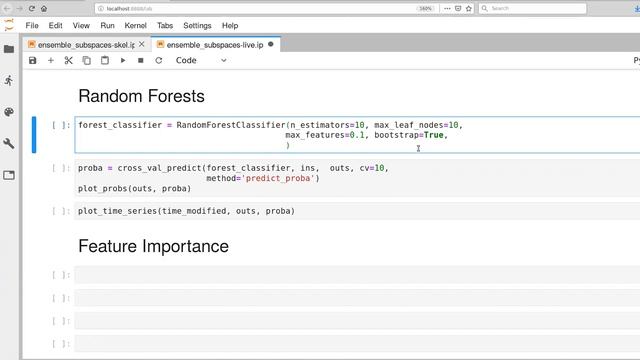Open browser downloads arrow
The image size is (640, 360).
coord(637,8)
